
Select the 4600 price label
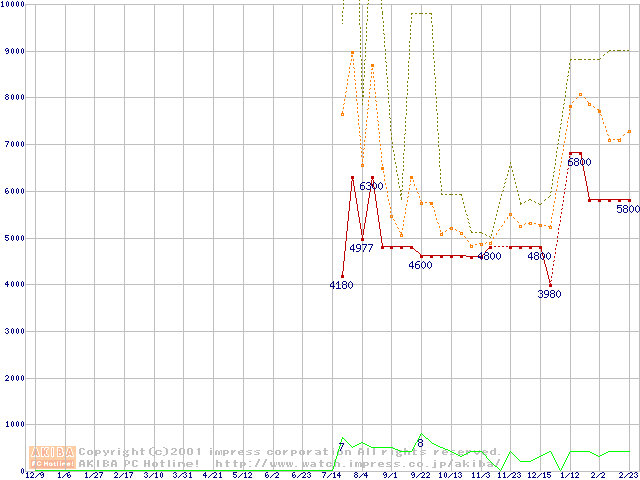pos(420,265)
